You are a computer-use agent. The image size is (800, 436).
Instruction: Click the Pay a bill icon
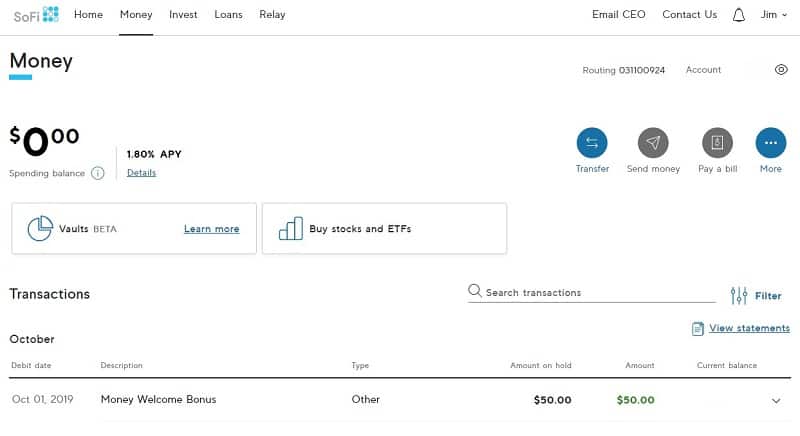717,143
